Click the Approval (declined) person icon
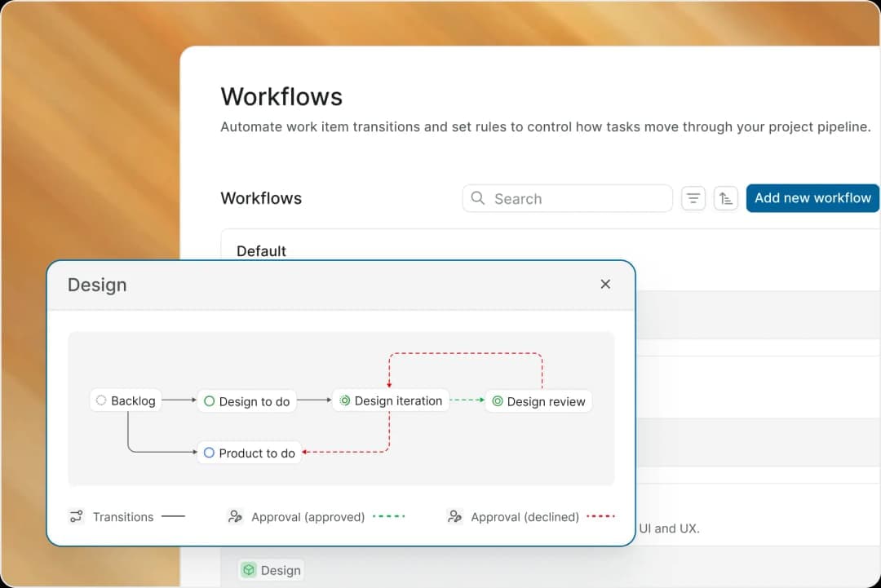 coord(454,516)
